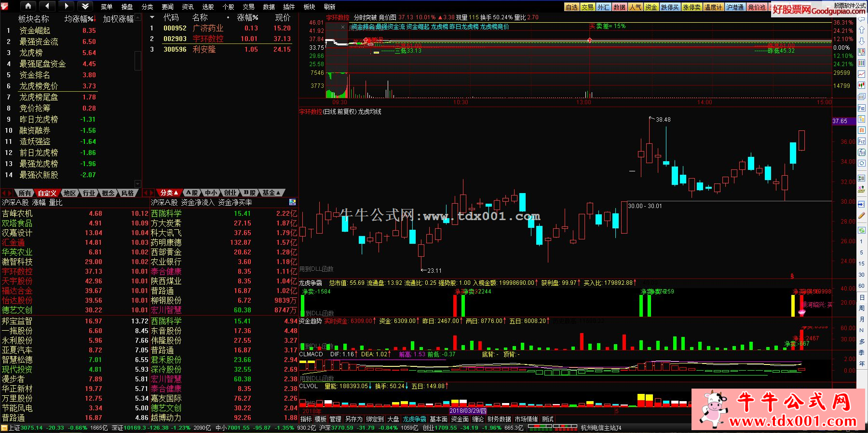Open the 缠论 bottom tab
The width and height of the screenshot is (868, 433).
478,419
